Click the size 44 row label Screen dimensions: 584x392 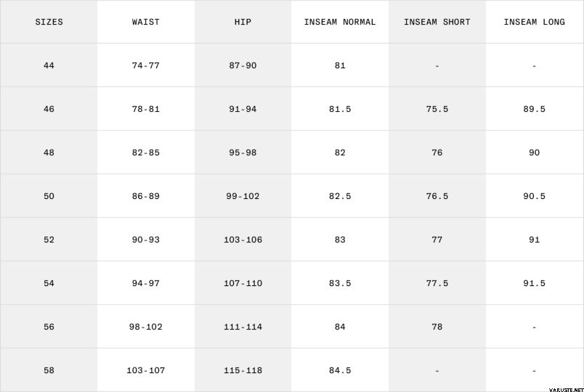point(49,65)
